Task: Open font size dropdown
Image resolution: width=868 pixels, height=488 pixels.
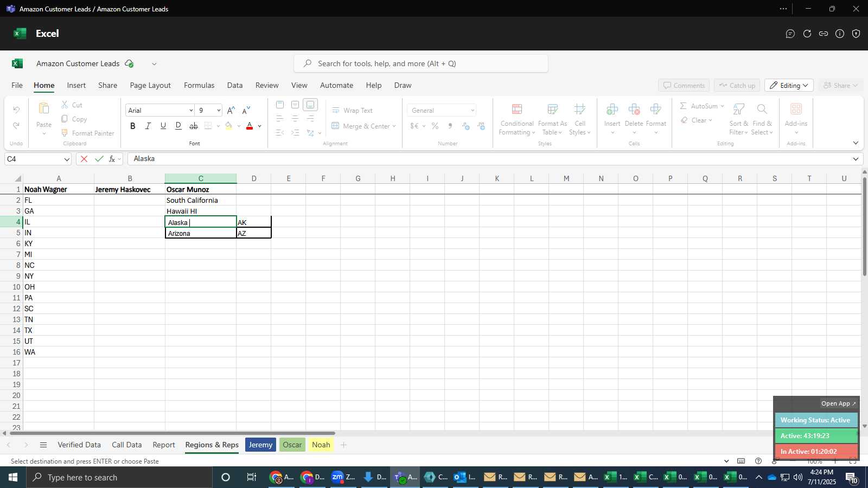Action: coord(219,110)
